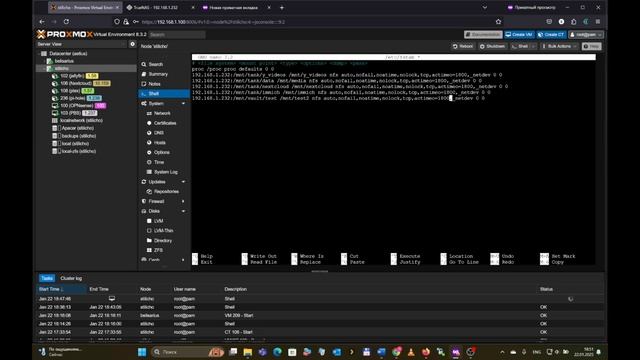Collapse the Updates menu section
This screenshot has height=360, width=640.
click(183, 182)
